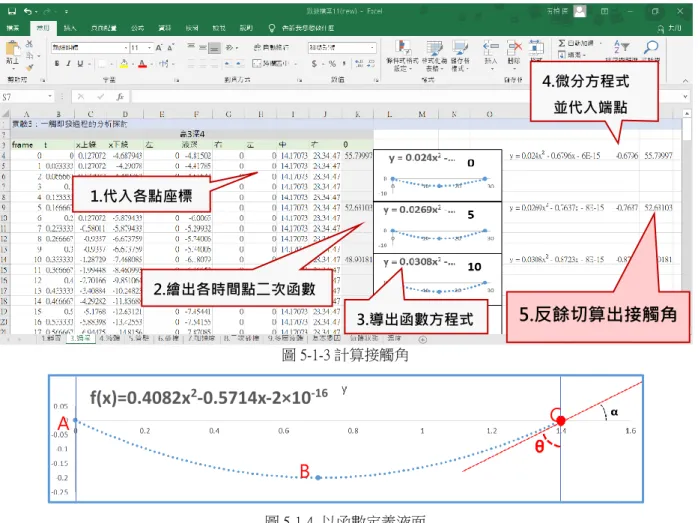Click the Tell Me lightbulb search box
The width and height of the screenshot is (698, 523).
point(301,28)
